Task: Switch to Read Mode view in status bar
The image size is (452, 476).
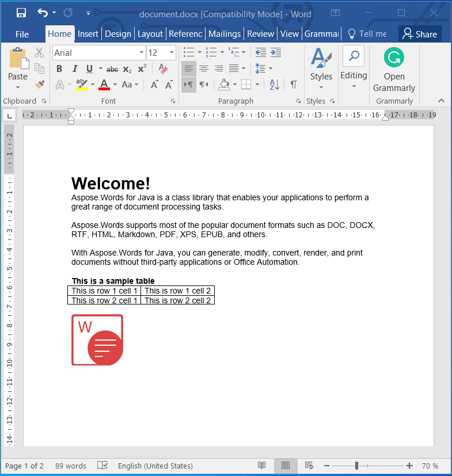Action: click(261, 466)
